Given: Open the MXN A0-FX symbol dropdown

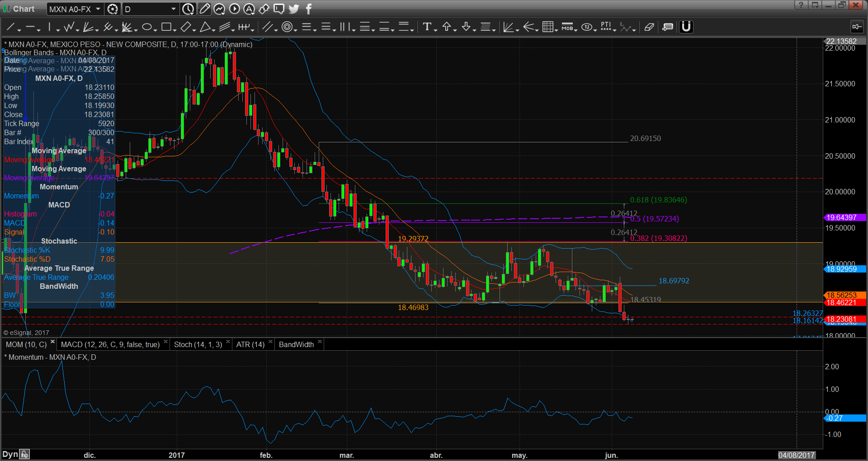Looking at the screenshot, I should 98,9.
